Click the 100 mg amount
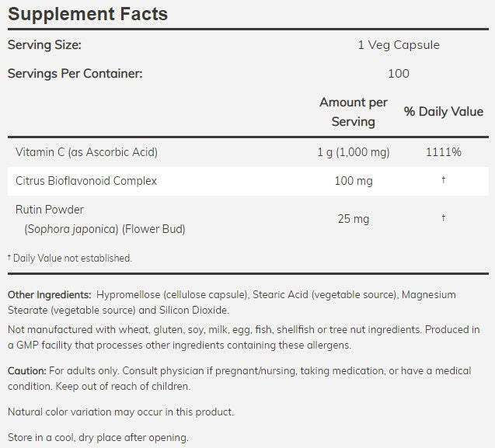 (x=354, y=181)
